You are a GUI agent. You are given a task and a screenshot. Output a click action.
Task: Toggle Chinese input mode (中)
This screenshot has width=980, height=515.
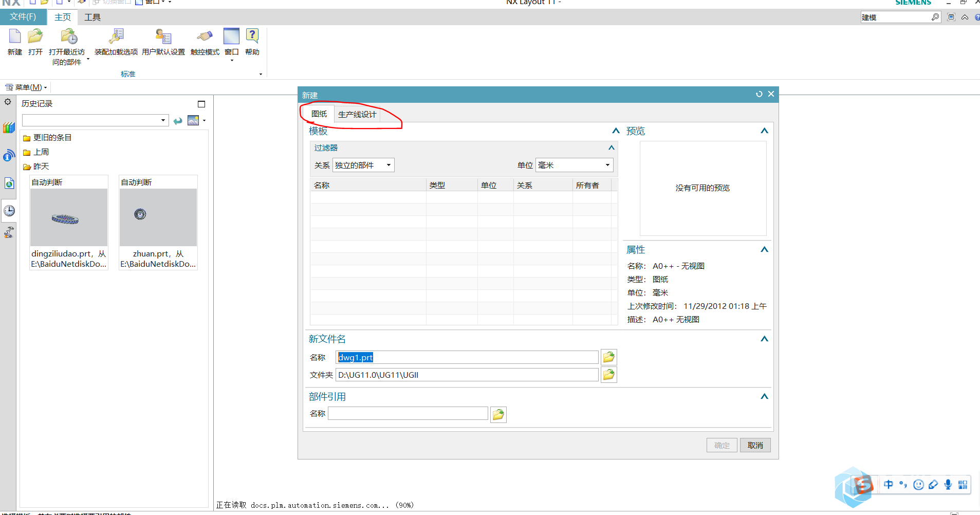click(889, 484)
